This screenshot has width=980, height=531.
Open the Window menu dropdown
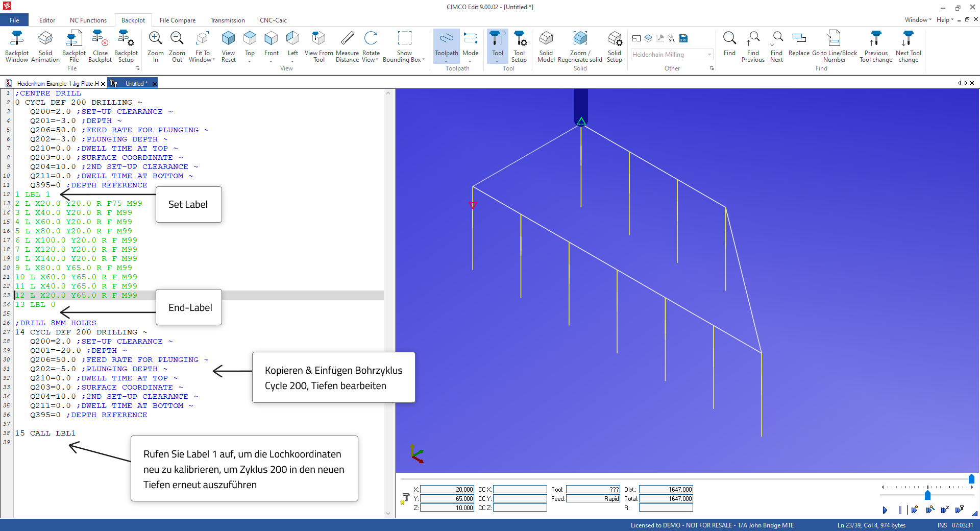click(x=918, y=20)
